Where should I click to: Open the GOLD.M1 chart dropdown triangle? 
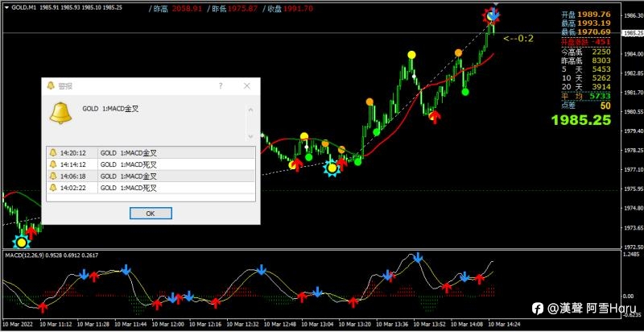pyautogui.click(x=6, y=7)
